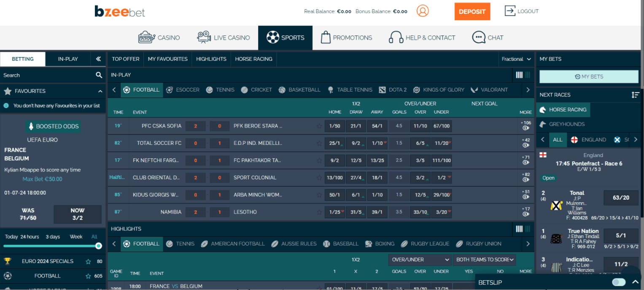The width and height of the screenshot is (644, 290).
Task: Click the user account profile icon
Action: point(422,11)
